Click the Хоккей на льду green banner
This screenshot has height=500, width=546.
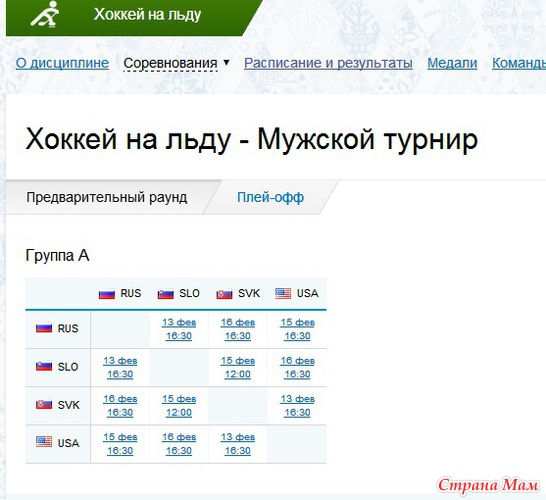[x=134, y=17]
